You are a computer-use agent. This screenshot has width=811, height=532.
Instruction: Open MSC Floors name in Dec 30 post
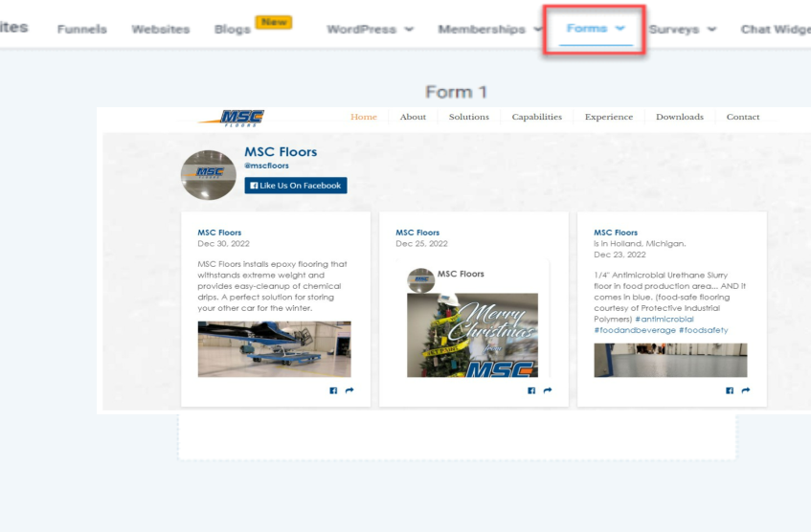219,233
